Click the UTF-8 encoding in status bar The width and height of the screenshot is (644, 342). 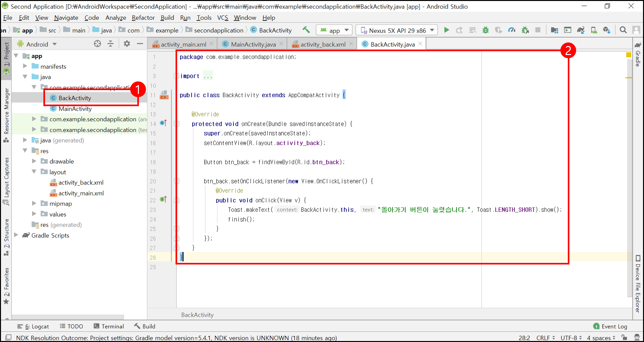tap(572, 338)
